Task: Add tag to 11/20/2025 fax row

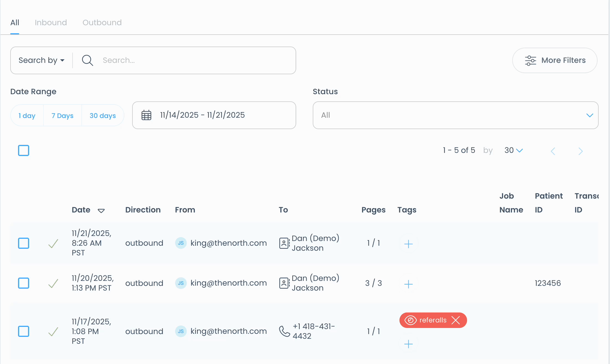Action: pyautogui.click(x=408, y=284)
